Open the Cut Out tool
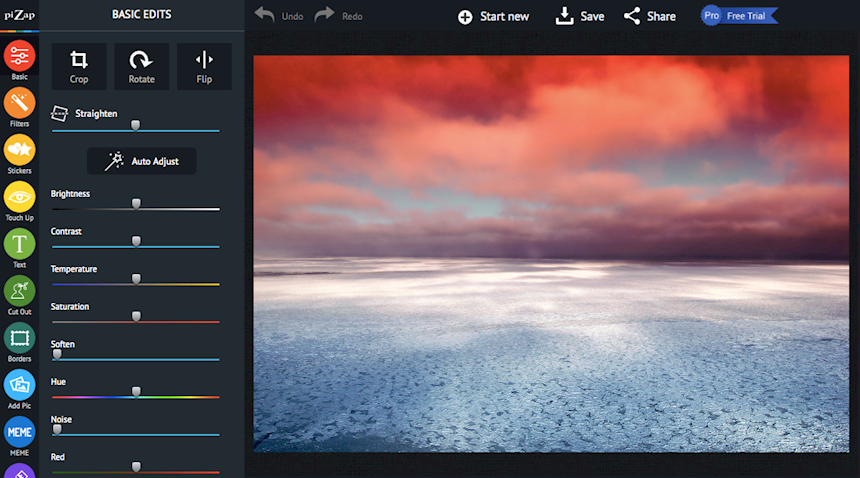 [x=19, y=291]
